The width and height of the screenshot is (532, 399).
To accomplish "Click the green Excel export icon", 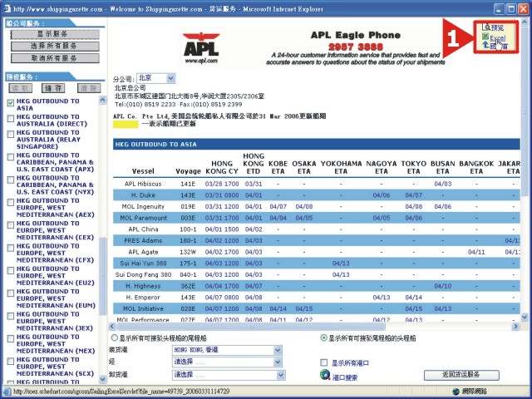I will 485,37.
